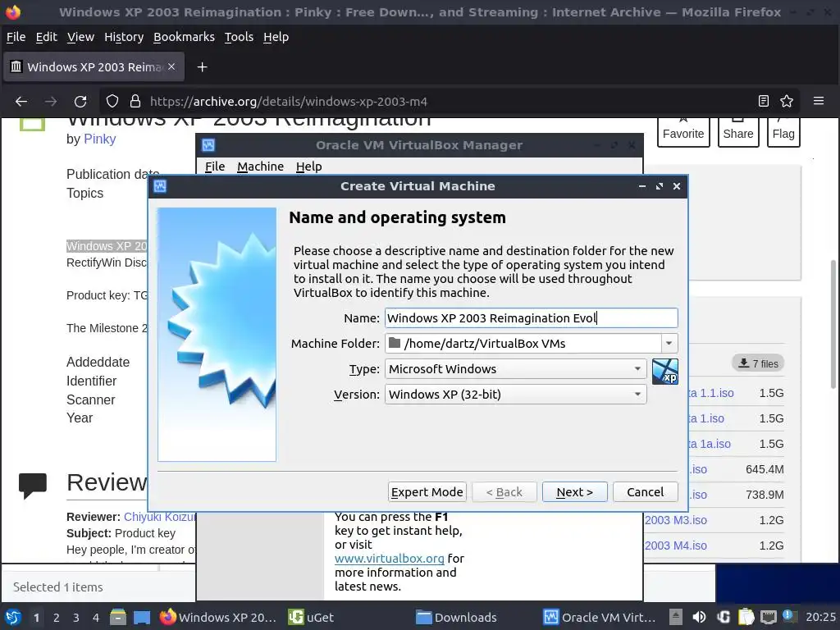Screen dimensions: 840x630
Task: Click the 1a.iso file link
Action: click(710, 444)
